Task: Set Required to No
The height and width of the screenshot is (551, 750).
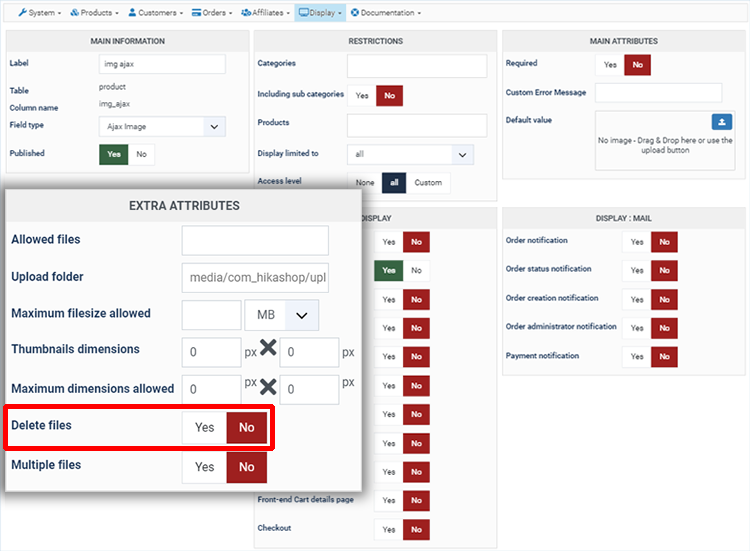Action: point(638,65)
